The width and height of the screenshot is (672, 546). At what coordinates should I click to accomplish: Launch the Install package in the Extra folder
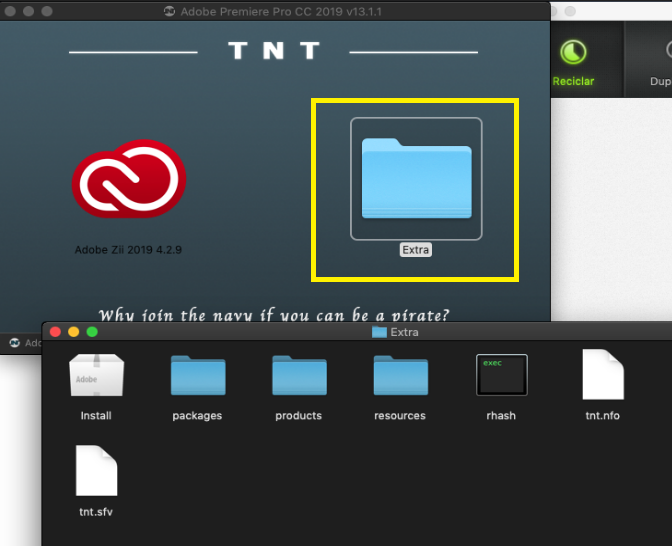[x=96, y=375]
